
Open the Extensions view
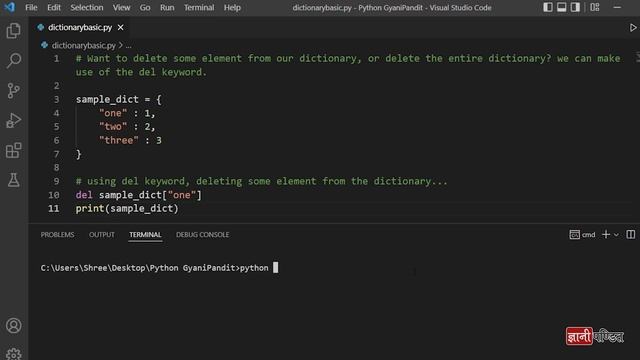point(13,150)
